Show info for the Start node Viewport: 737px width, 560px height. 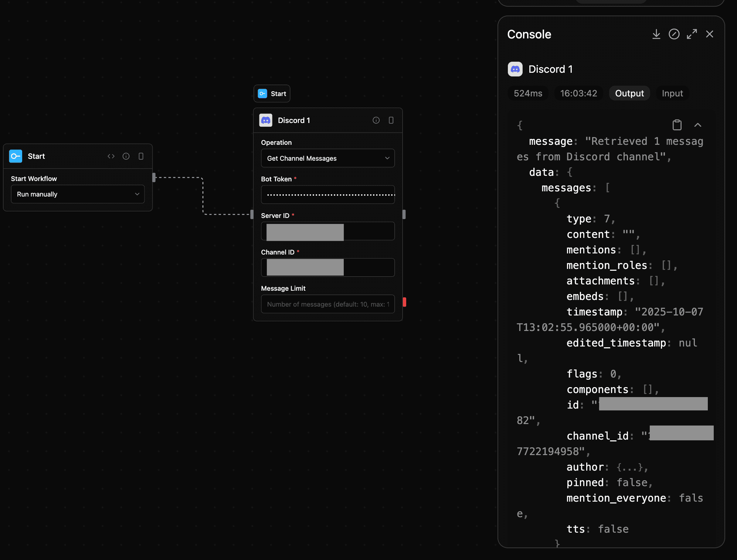click(x=126, y=156)
